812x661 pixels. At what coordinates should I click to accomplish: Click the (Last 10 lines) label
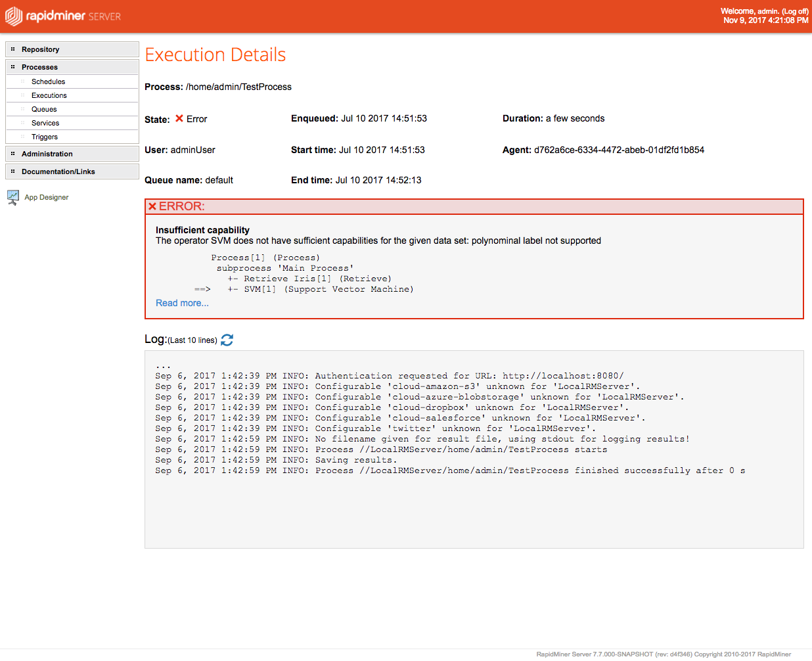192,340
